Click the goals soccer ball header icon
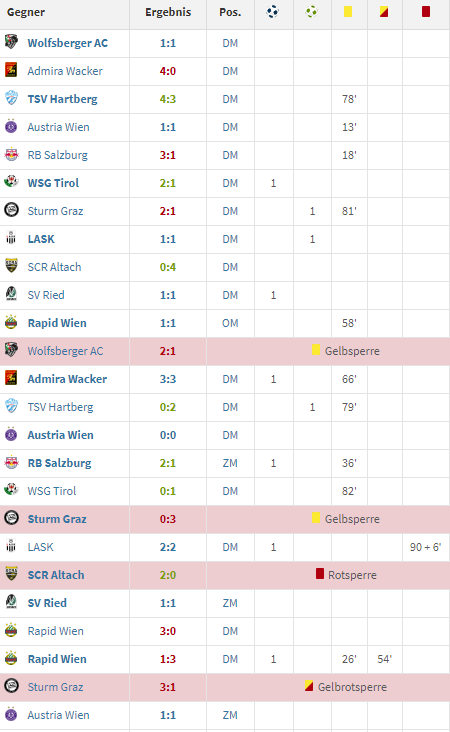 click(273, 12)
